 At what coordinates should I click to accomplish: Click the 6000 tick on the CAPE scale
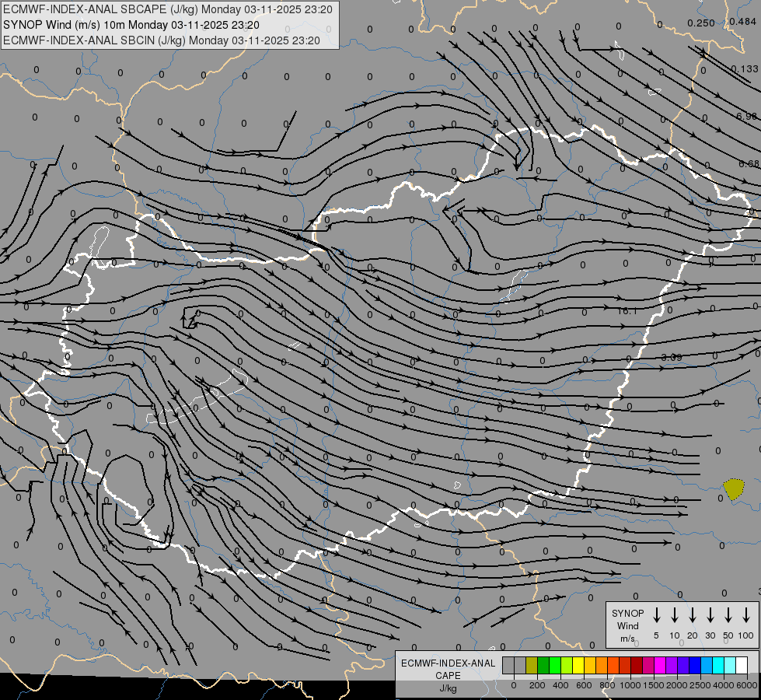(747, 685)
